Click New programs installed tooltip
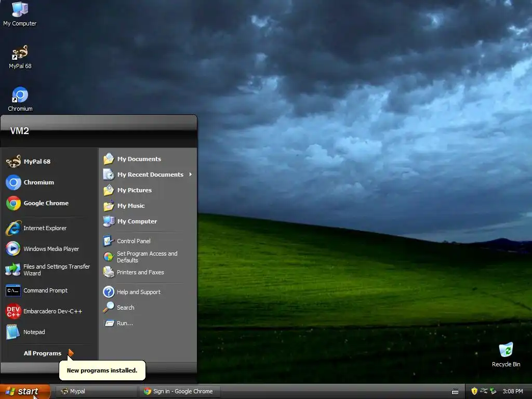Viewport: 532px width, 399px height. click(x=102, y=370)
